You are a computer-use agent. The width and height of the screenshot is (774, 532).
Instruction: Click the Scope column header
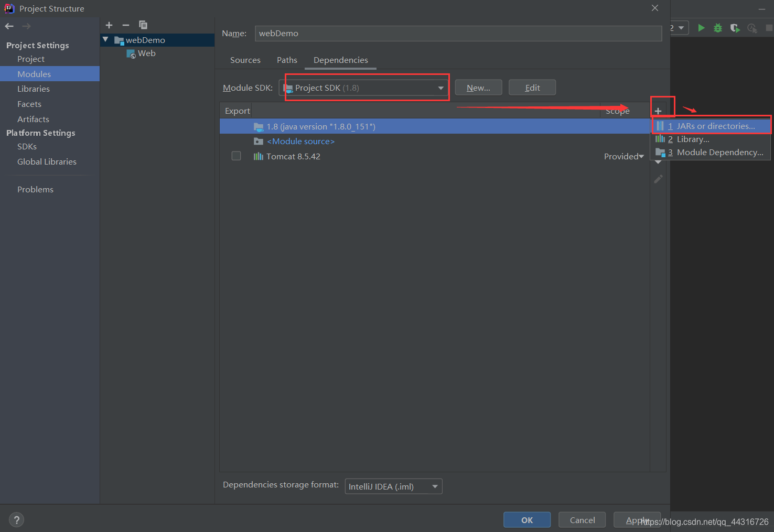[x=618, y=111]
